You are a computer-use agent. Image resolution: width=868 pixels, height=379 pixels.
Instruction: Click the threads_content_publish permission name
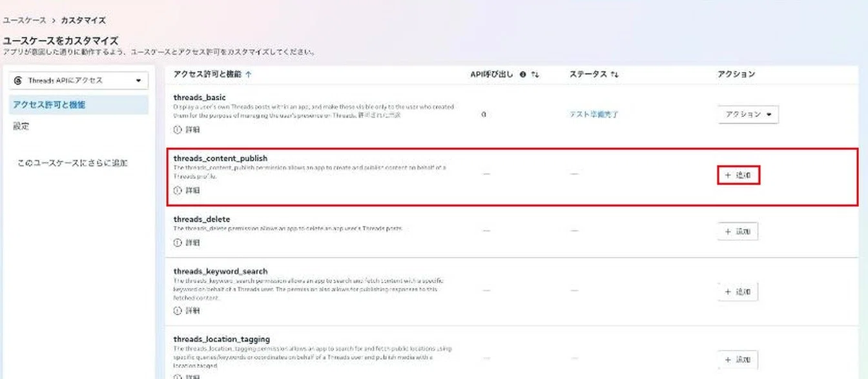click(220, 158)
